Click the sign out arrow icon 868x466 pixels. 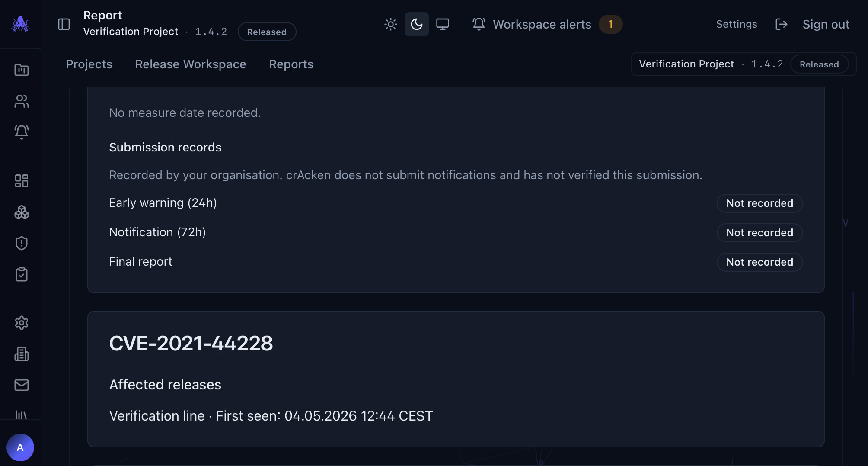tap(781, 24)
